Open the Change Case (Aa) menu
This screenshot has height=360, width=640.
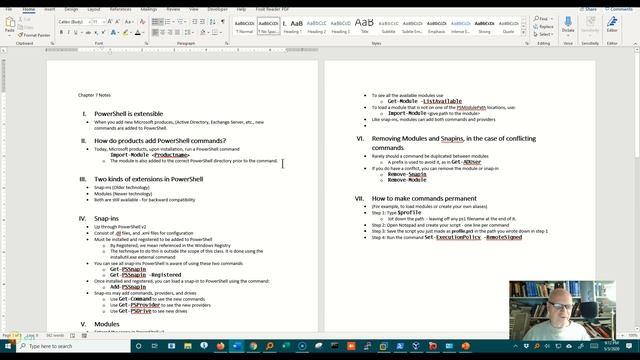click(x=129, y=22)
